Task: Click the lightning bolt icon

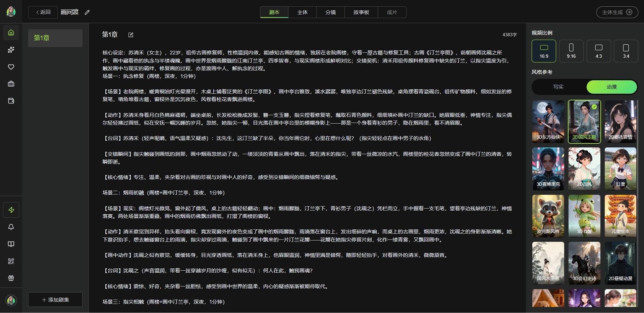Action: tap(11, 210)
